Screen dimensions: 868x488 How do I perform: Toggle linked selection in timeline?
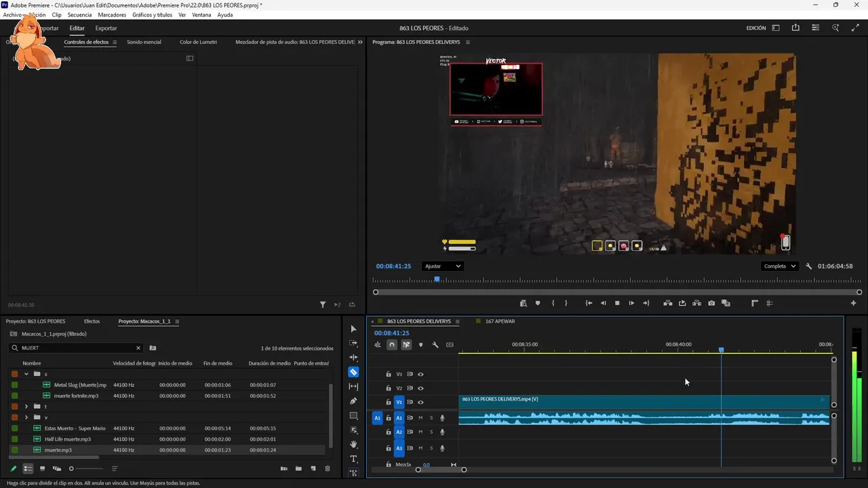[x=406, y=345]
